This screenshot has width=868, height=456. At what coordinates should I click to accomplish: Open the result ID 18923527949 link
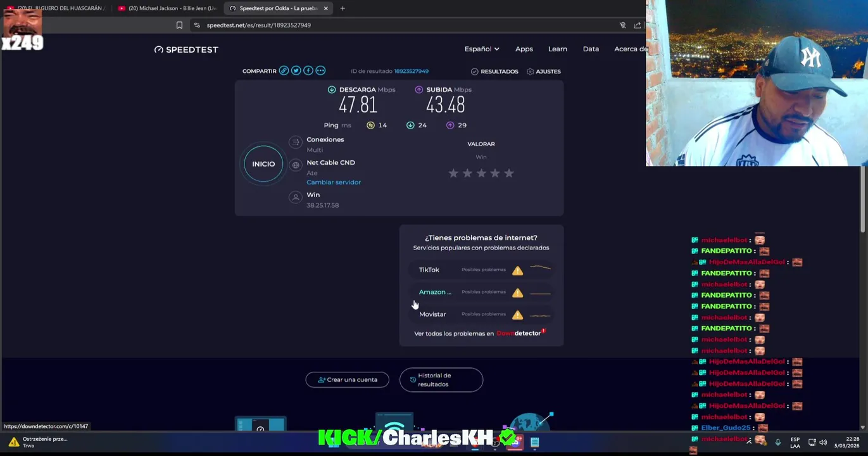(411, 71)
